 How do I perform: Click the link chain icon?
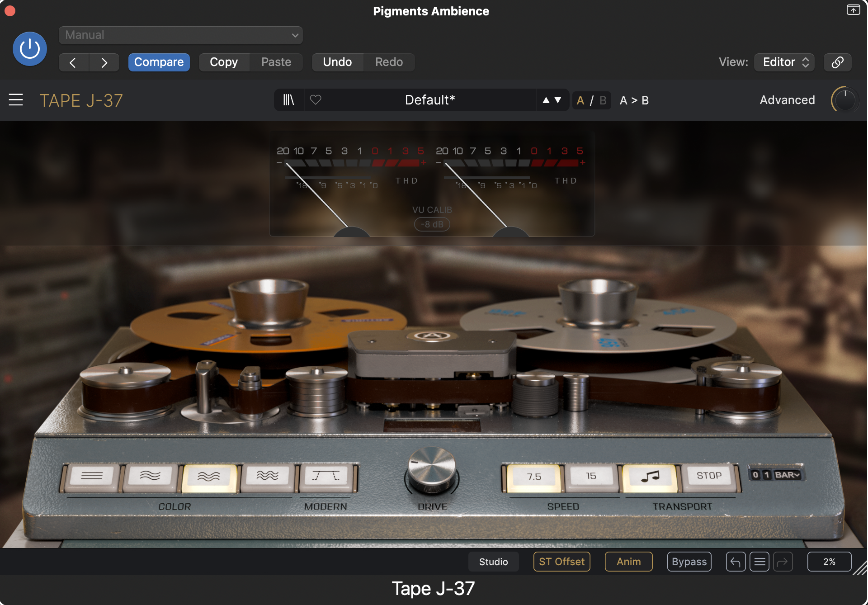tap(837, 62)
